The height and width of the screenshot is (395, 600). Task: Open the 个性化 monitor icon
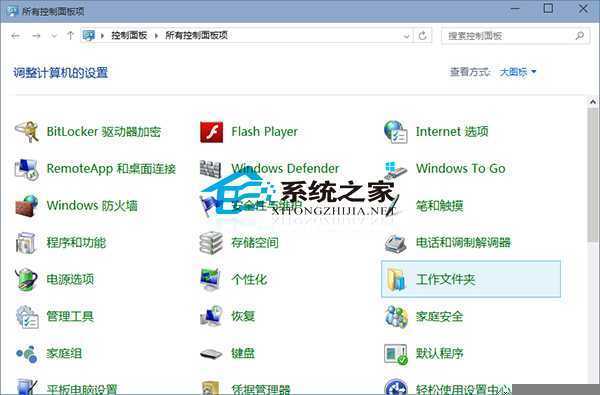(x=211, y=279)
